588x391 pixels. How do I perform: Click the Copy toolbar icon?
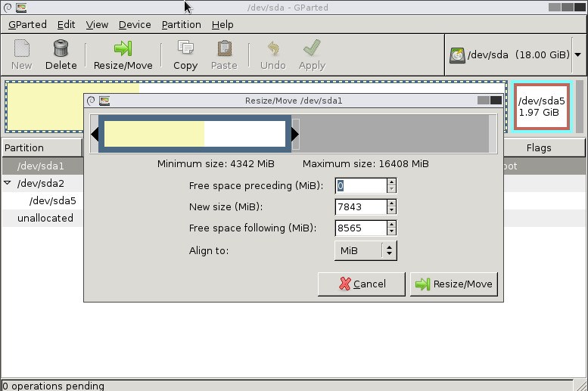tap(185, 48)
